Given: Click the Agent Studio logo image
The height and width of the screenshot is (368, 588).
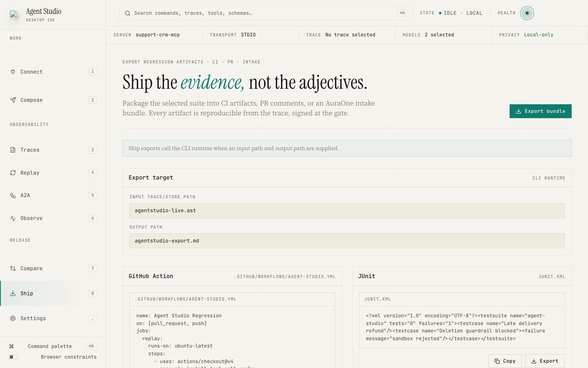Looking at the screenshot, I should [14, 14].
